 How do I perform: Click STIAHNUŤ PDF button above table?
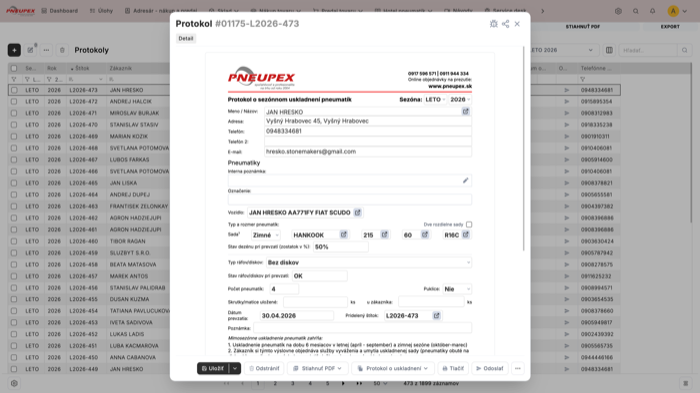click(x=583, y=27)
